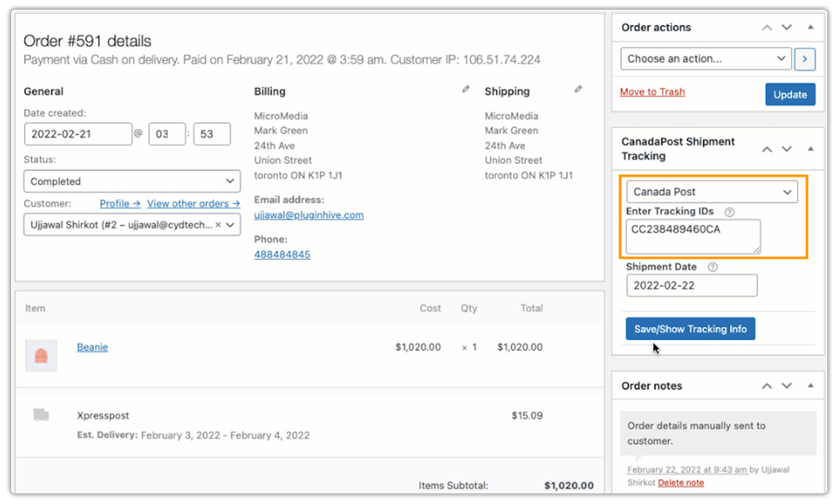Click the order note timestamp February 22, 2022
Viewport: 838px width, 504px height.
pos(687,470)
